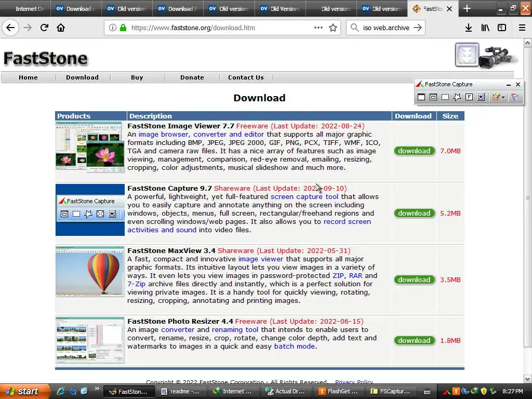Click Capture Full Screen 'F' icon
Image resolution: width=532 pixels, height=399 pixels.
click(469, 97)
